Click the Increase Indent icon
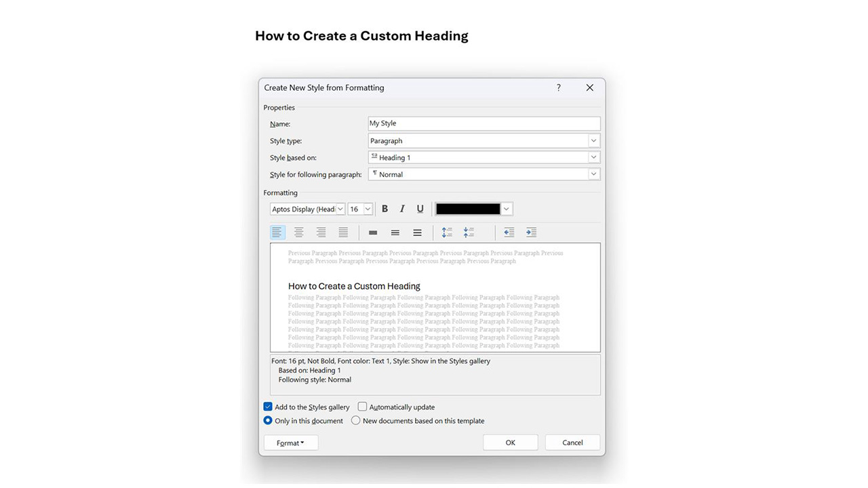 [x=531, y=232]
